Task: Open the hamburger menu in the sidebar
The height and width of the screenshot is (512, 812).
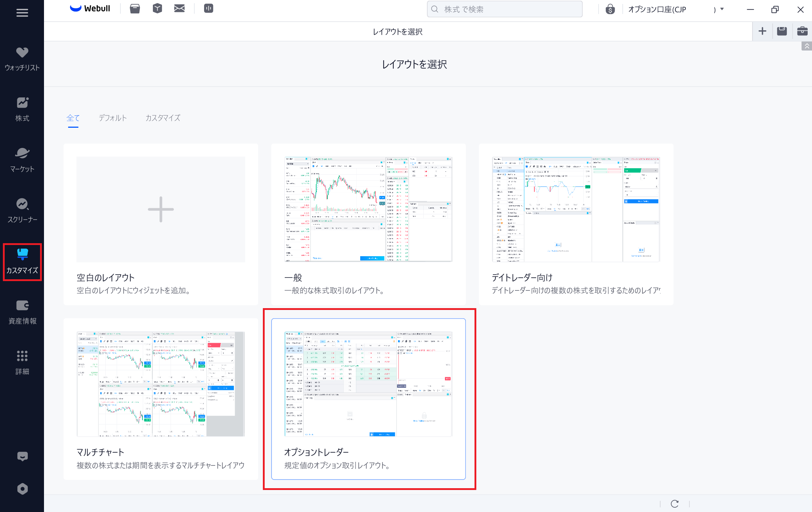Action: [x=22, y=13]
